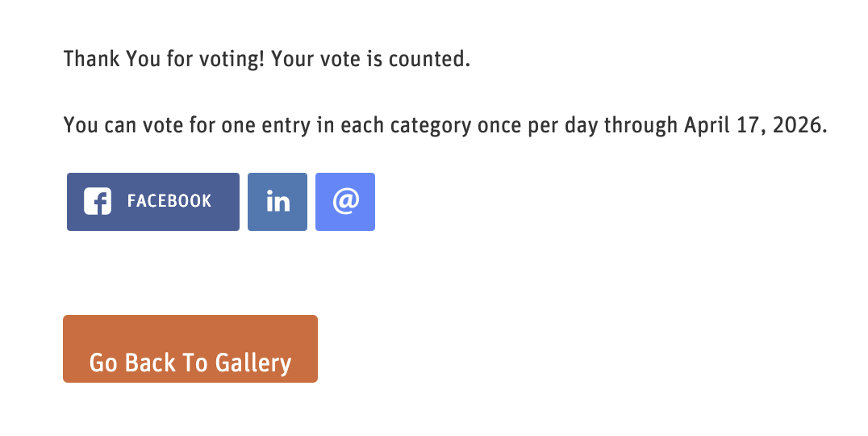Viewport: 868px width, 436px height.
Task: Share the vote on Facebook
Action: 153,202
